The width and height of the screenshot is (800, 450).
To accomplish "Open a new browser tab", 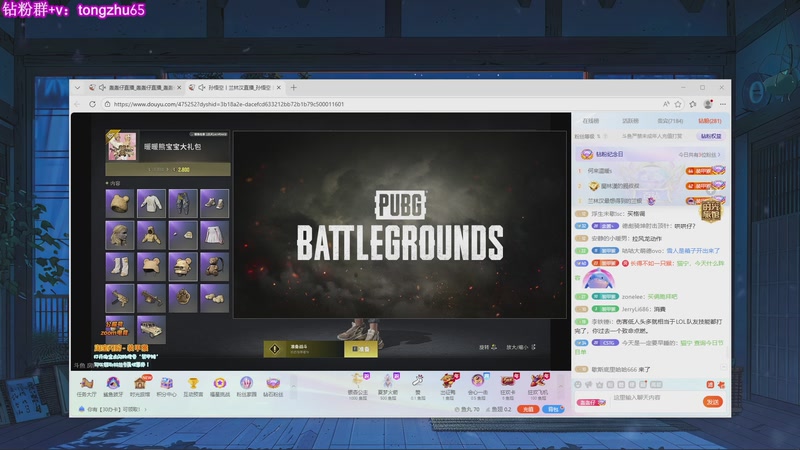I will pos(293,88).
